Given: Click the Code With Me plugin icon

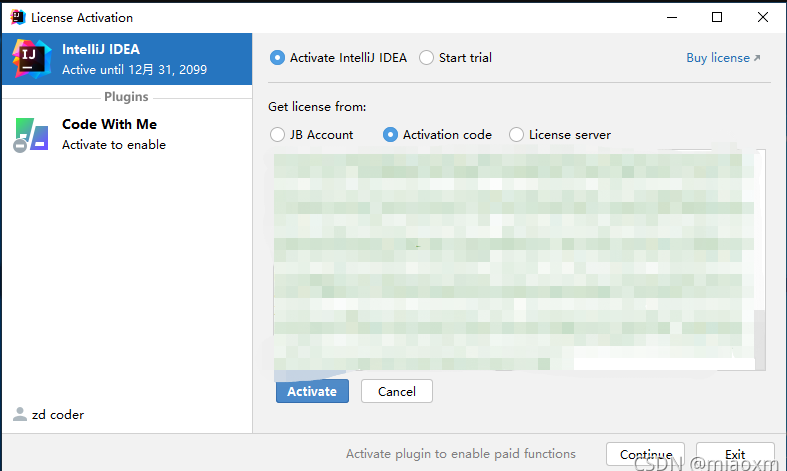Looking at the screenshot, I should pos(31,135).
